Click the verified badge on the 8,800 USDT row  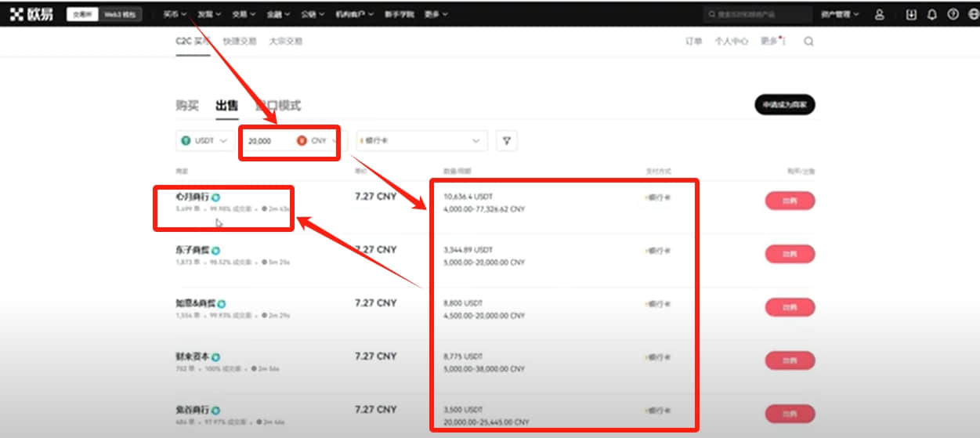click(x=222, y=304)
